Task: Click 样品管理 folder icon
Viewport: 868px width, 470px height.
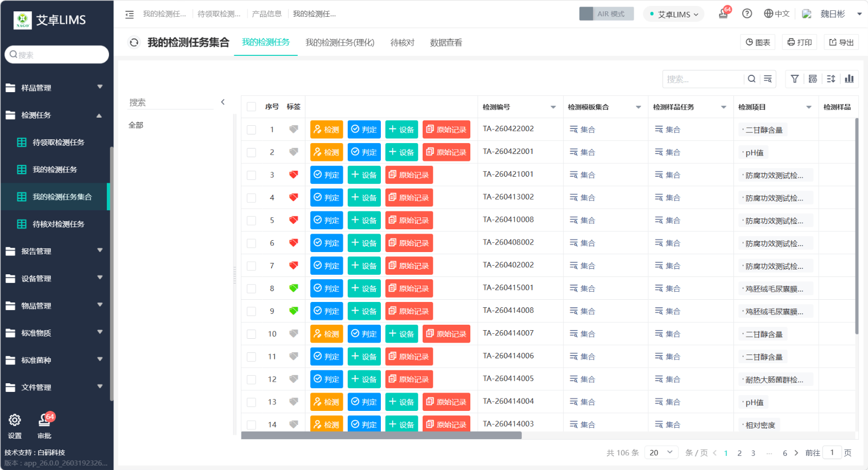Action: (10, 88)
